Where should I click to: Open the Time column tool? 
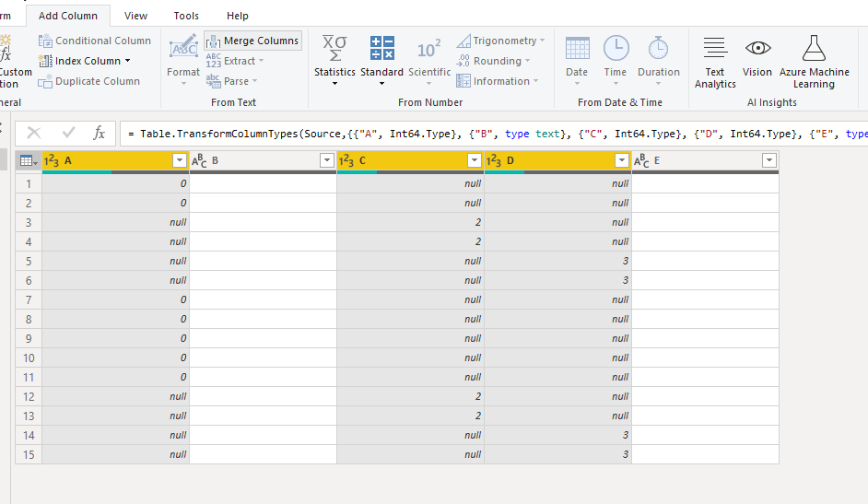[616, 60]
